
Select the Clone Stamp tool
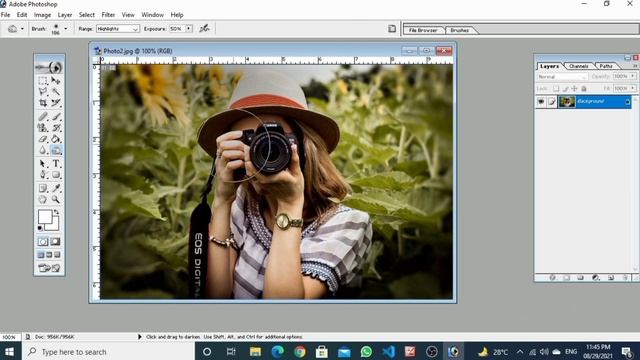point(42,128)
